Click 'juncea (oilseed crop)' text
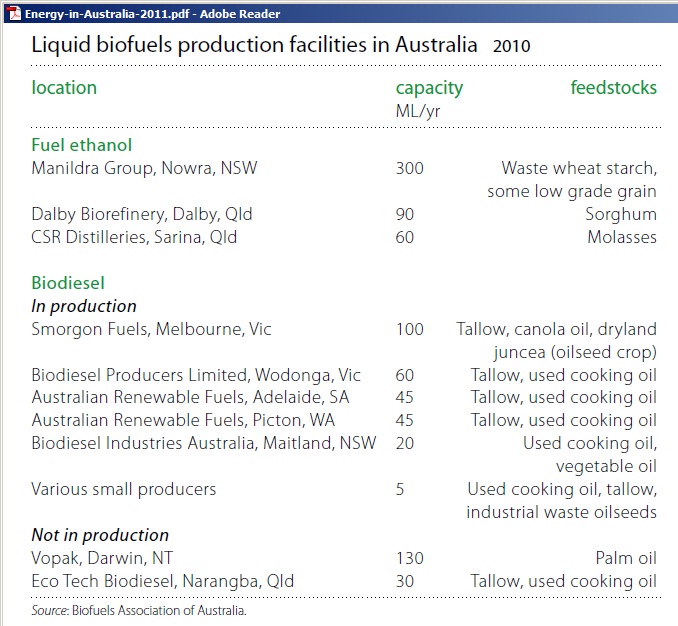Image resolution: width=678 pixels, height=626 pixels. (575, 352)
